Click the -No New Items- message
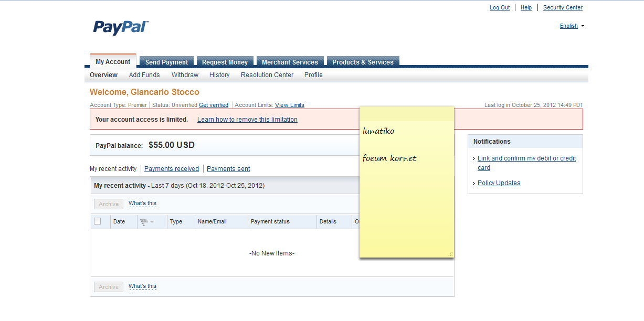644x321 pixels. (x=272, y=253)
